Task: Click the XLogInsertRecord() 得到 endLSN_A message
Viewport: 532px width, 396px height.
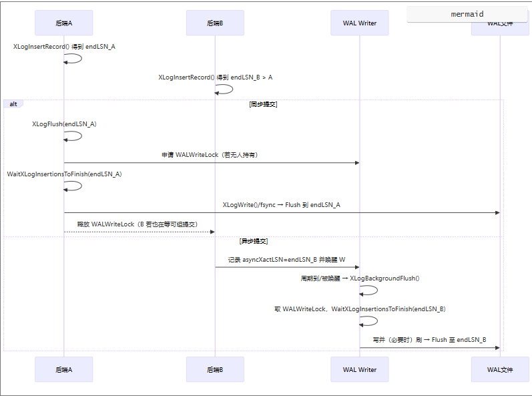Action: 64,47
